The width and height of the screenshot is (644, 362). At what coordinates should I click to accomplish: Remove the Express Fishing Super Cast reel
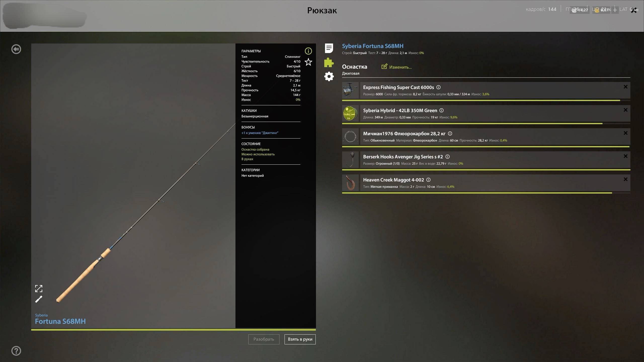[x=625, y=87]
